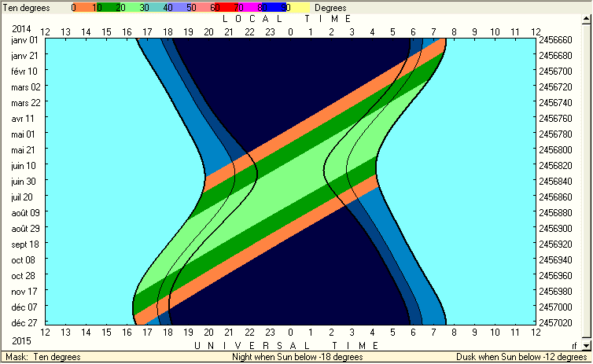Viewport: 593px width, 364px height.
Task: Click the 'sept 18' date label
Action: point(25,245)
